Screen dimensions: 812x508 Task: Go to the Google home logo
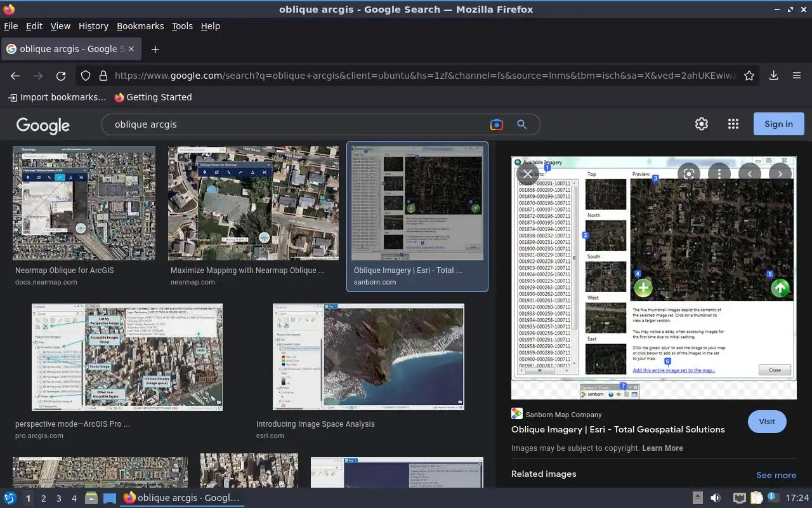(x=43, y=125)
